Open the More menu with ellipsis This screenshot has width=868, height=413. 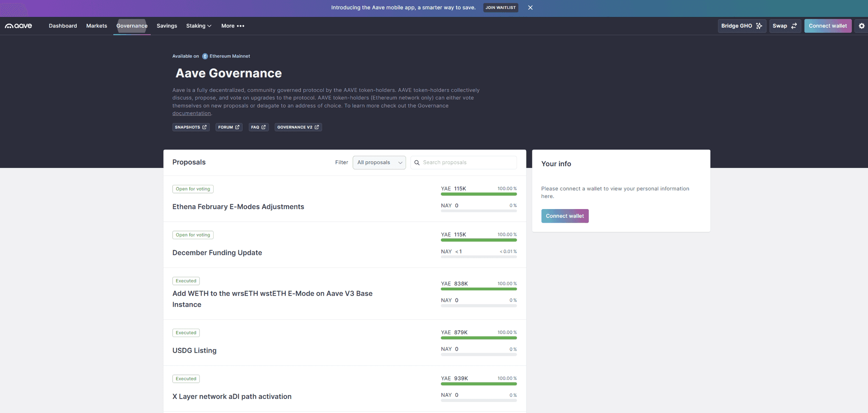pos(232,26)
